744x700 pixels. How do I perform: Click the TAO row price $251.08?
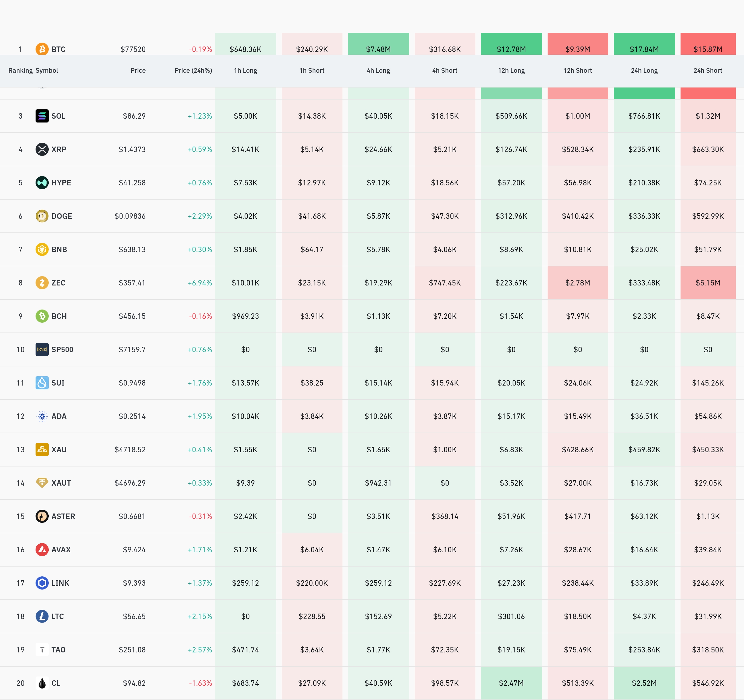coord(132,649)
